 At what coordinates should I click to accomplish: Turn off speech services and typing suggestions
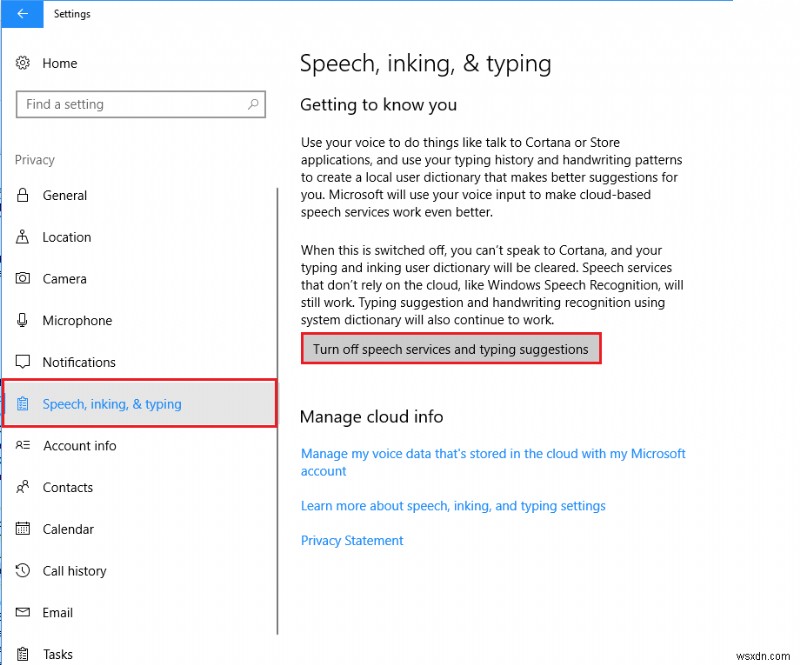pyautogui.click(x=451, y=348)
